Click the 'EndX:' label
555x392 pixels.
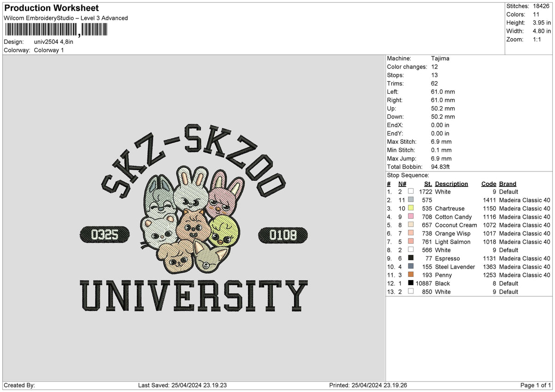(395, 125)
